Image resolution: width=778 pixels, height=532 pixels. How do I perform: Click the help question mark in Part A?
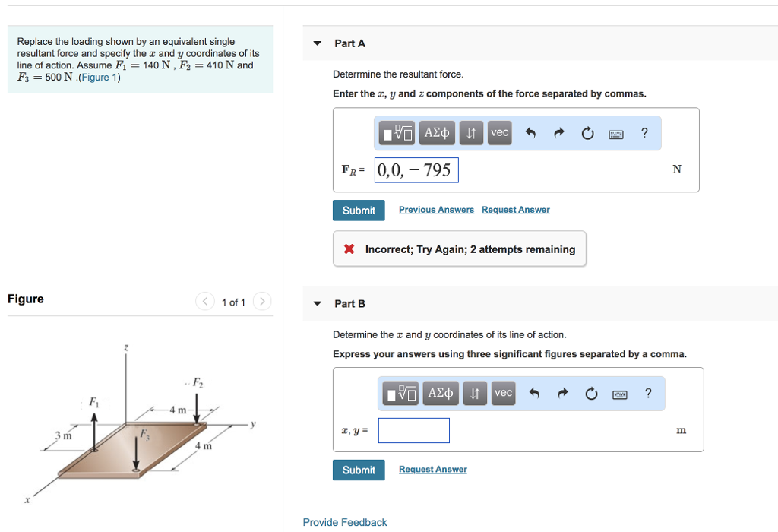click(x=644, y=133)
